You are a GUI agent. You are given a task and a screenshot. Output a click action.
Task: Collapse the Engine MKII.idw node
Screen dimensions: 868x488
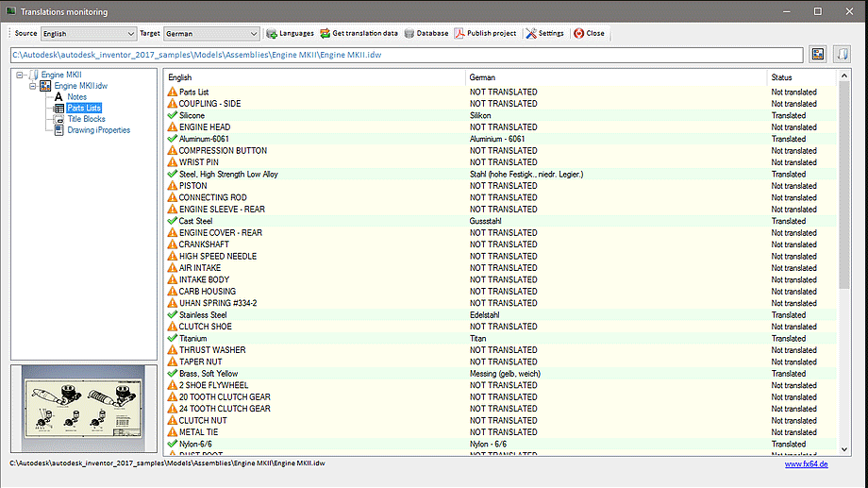33,86
